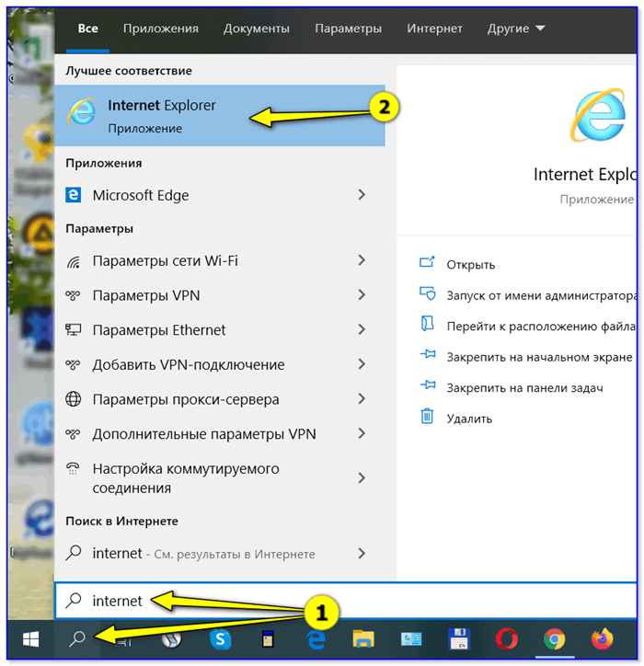The image size is (644, 666).
Task: Switch to the Приложения tab
Action: click(x=161, y=29)
